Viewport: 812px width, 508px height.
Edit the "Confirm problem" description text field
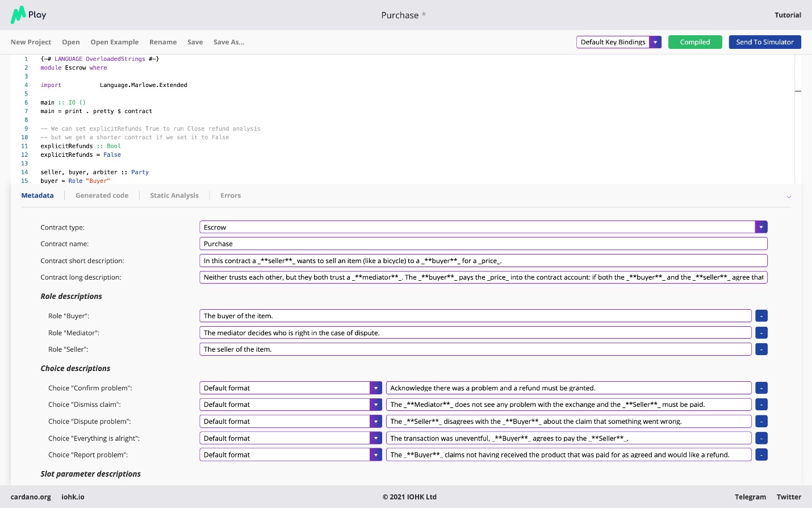[x=569, y=388]
